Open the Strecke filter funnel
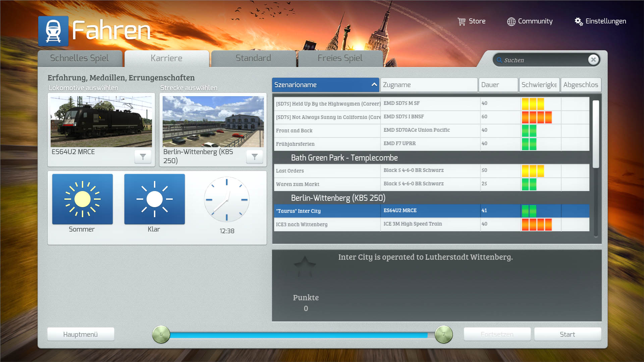Screen dimensions: 644x362 255,157
